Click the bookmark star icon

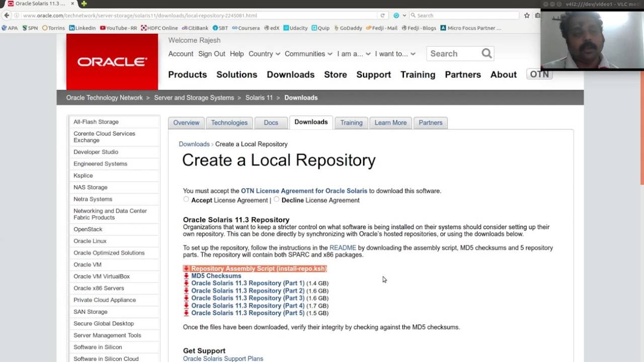(527, 16)
